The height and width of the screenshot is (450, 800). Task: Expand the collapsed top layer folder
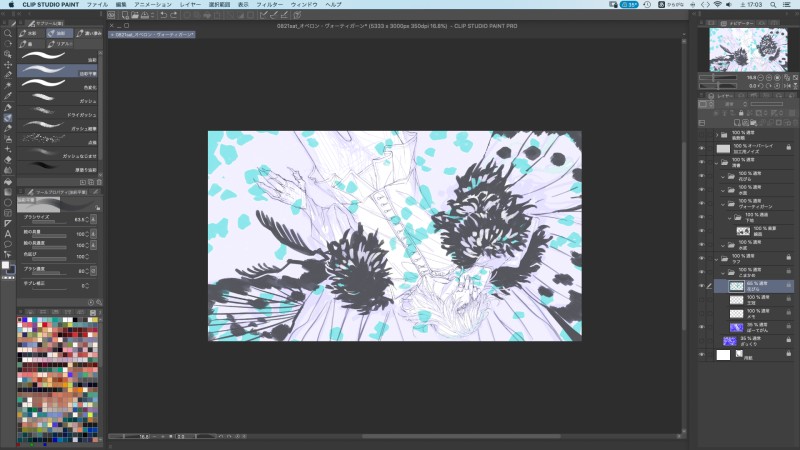click(717, 135)
